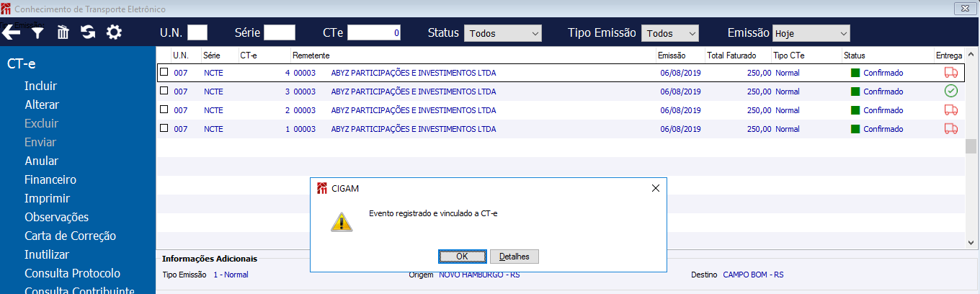The width and height of the screenshot is (980, 294).
Task: Open Carta de Correção menu entry
Action: tap(70, 236)
